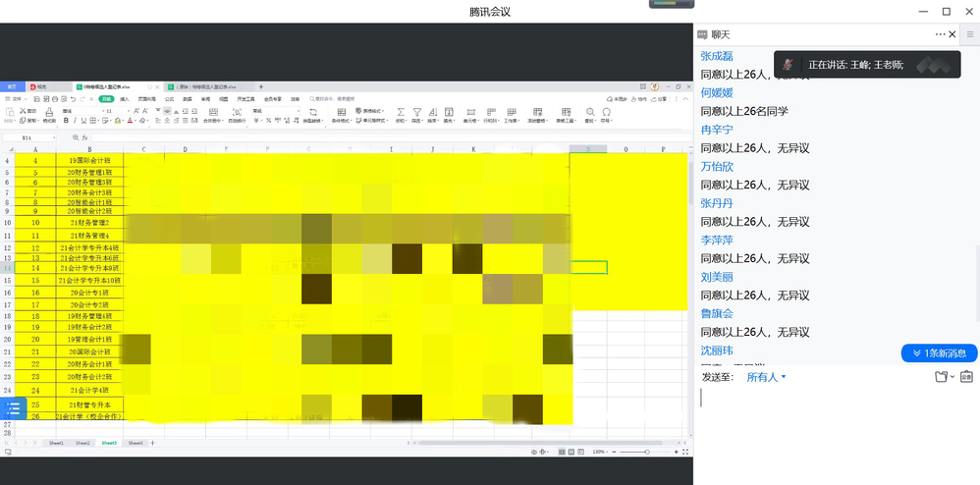Open the cell name box showing N14
Image resolution: width=980 pixels, height=485 pixels.
[x=29, y=137]
